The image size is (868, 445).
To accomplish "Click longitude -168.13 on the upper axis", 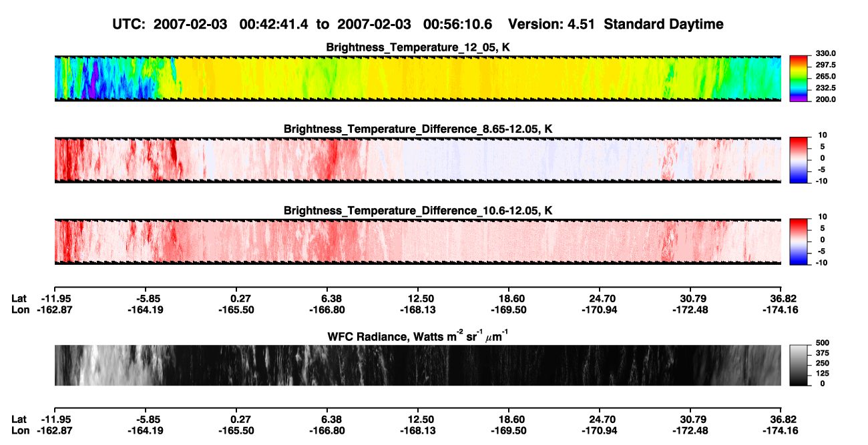I will point(419,310).
